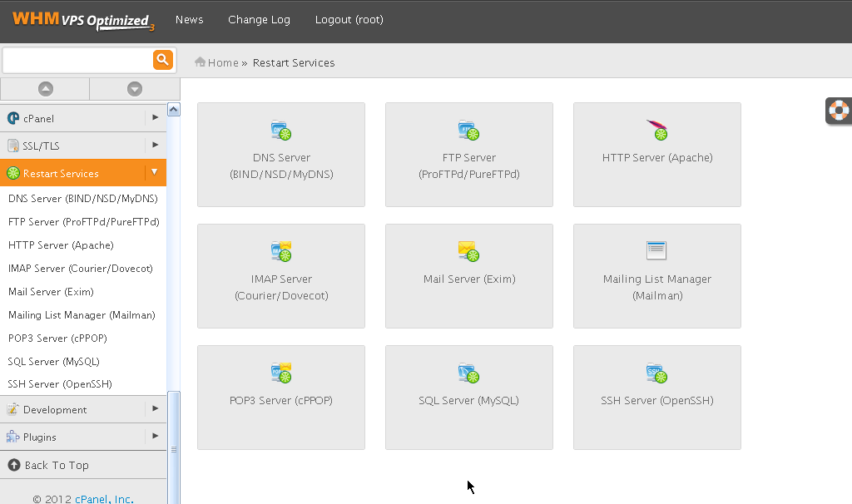The image size is (852, 504).
Task: Click the Mailing List Manager window icon
Action: click(x=656, y=250)
